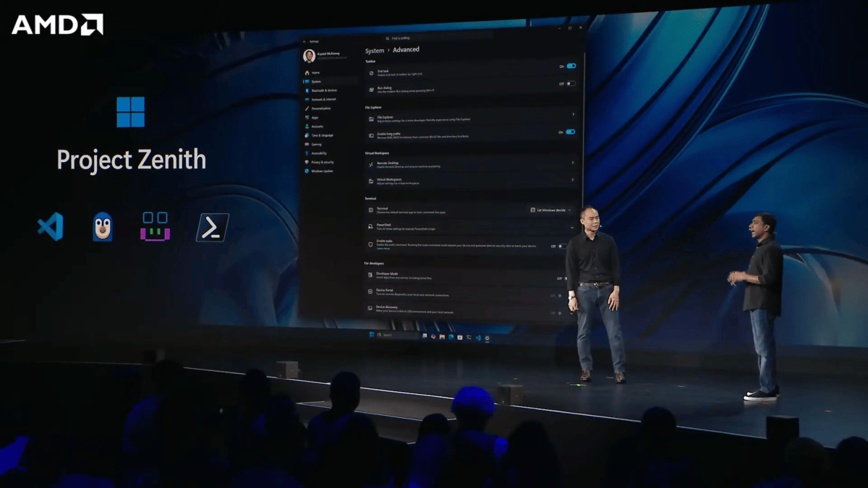This screenshot has height=488, width=868.
Task: Click the Settings back arrow button
Action: [x=305, y=41]
